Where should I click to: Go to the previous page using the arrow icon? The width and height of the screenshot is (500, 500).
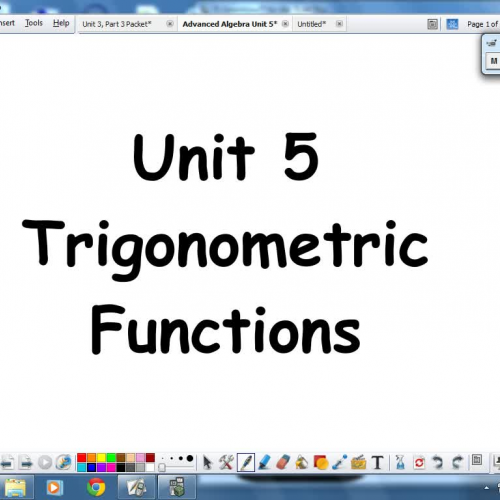click(x=7, y=463)
